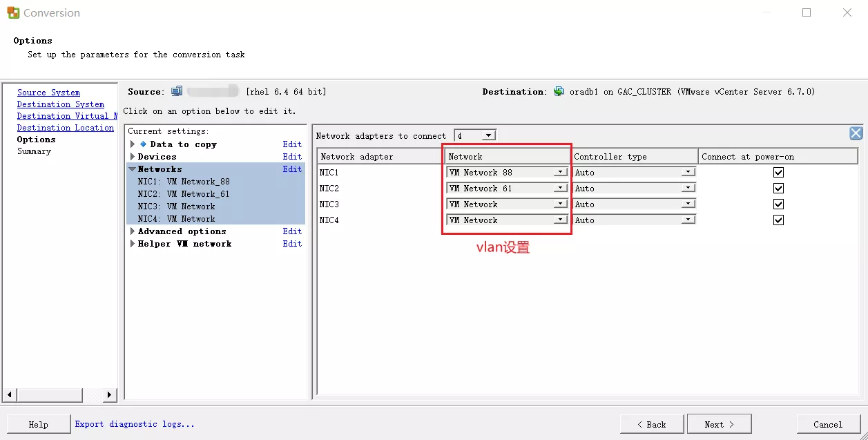Screen dimensions: 868x440
Task: Click the Back button
Action: (x=651, y=424)
